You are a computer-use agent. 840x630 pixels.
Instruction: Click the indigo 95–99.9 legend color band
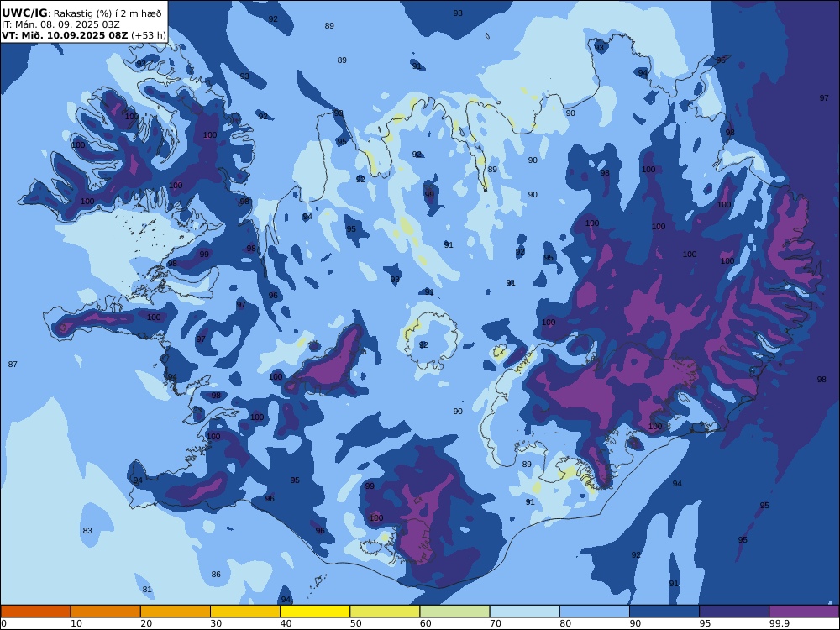(734, 612)
